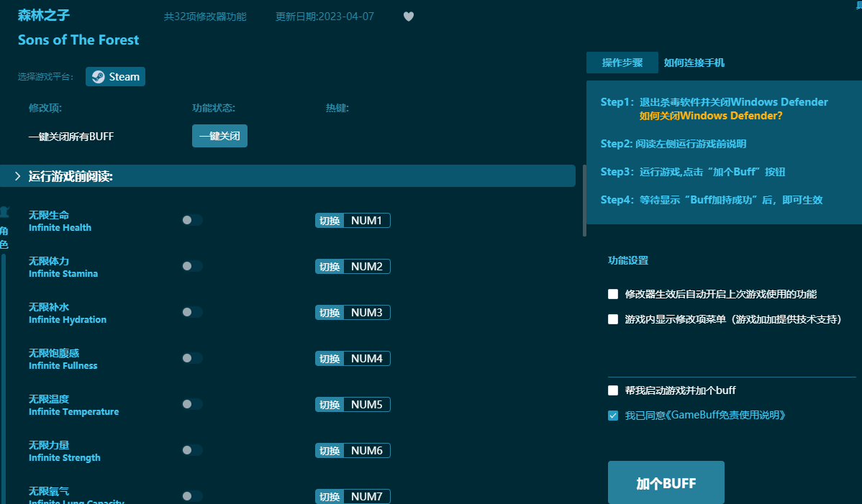The image size is (862, 504).
Task: Uncheck the GameBuff disclaimer agreement box
Action: [613, 416]
